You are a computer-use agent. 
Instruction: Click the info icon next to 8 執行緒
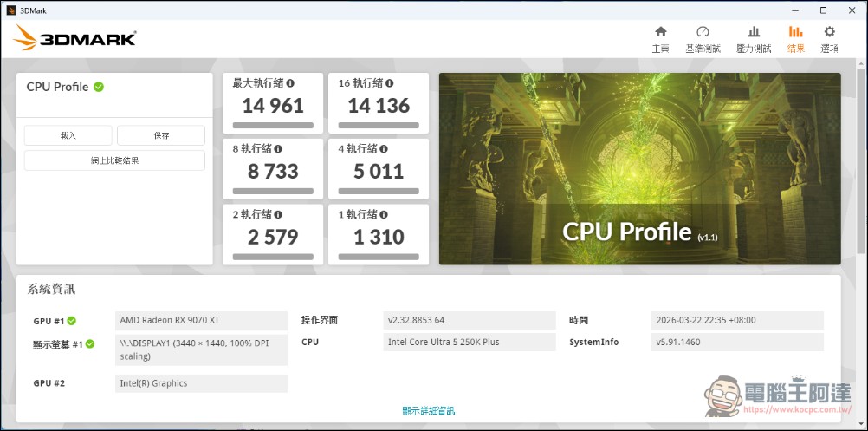pyautogui.click(x=278, y=149)
